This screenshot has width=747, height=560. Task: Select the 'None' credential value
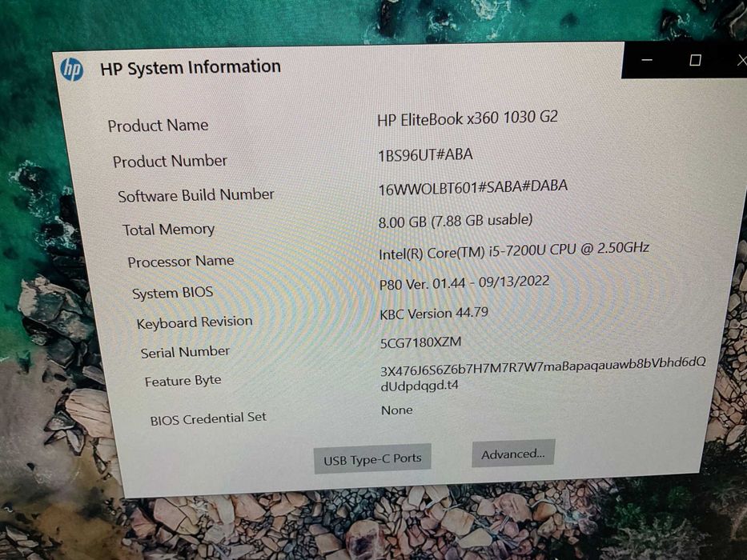coord(397,410)
